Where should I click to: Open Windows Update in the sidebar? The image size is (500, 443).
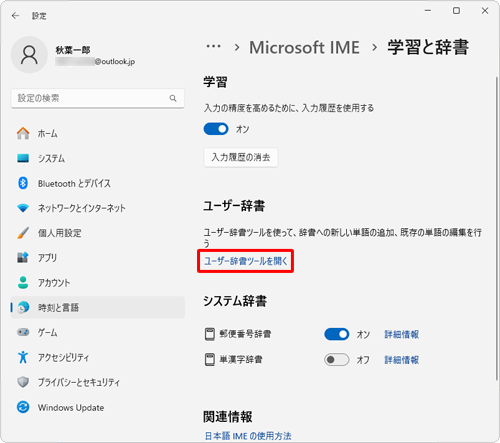97,407
